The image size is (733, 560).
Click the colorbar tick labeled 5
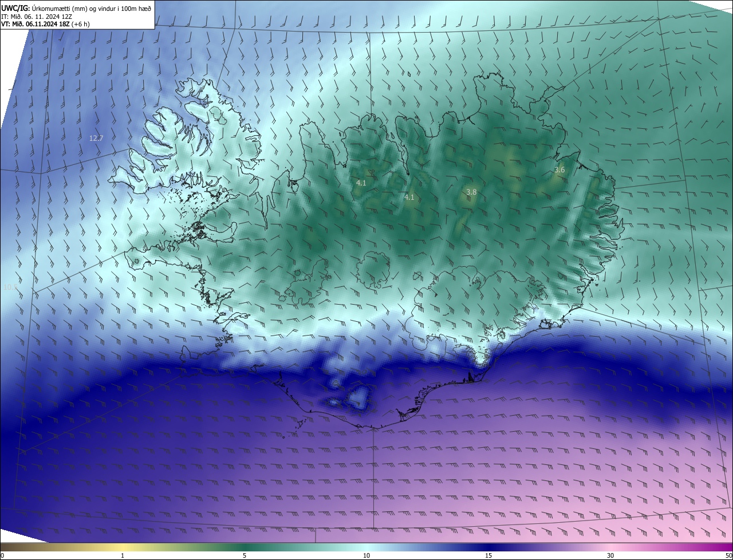tap(245, 555)
